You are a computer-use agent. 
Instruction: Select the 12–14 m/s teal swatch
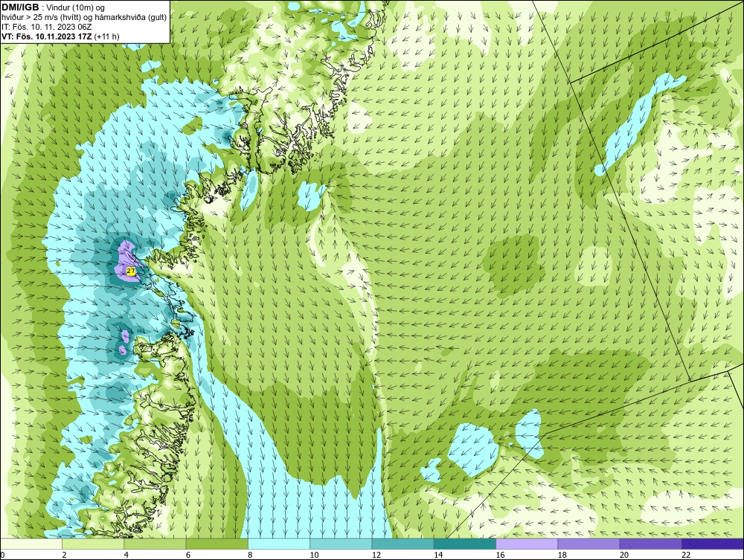coord(403,544)
